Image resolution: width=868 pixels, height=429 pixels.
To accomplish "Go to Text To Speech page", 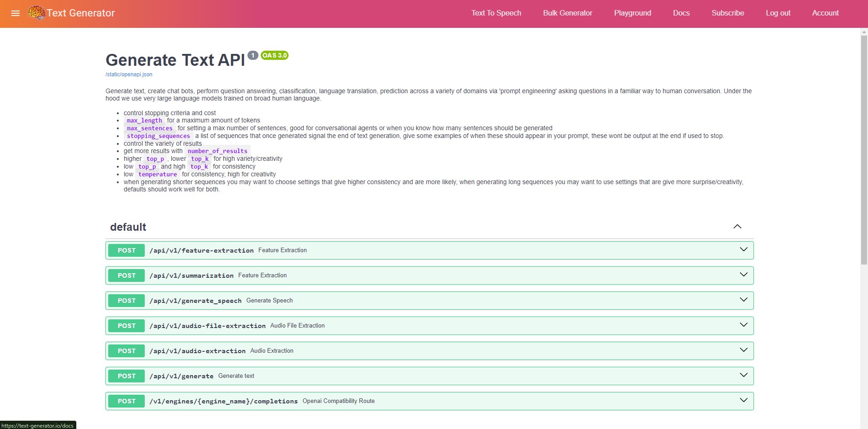I will click(496, 13).
